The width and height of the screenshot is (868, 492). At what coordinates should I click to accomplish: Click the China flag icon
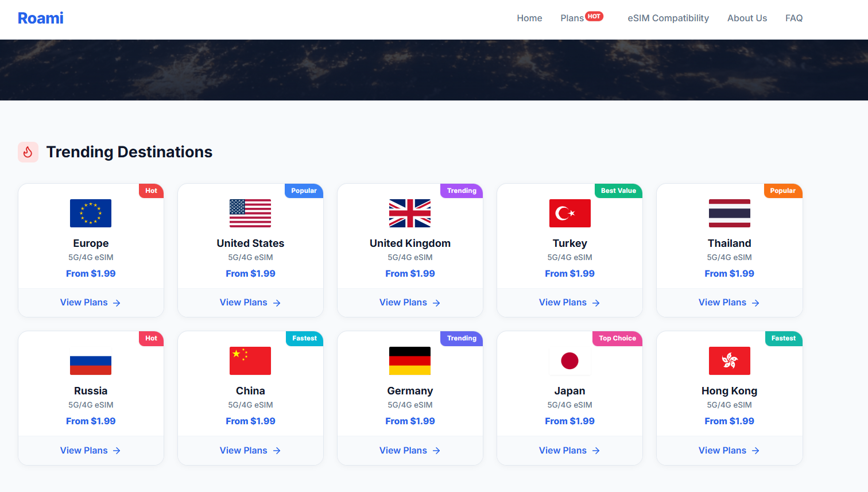click(250, 361)
